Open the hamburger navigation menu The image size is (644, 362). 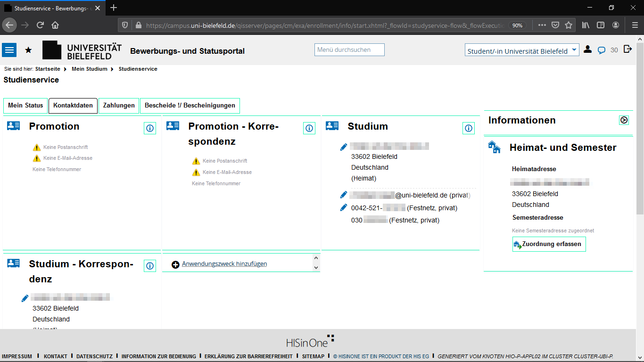pos(9,49)
